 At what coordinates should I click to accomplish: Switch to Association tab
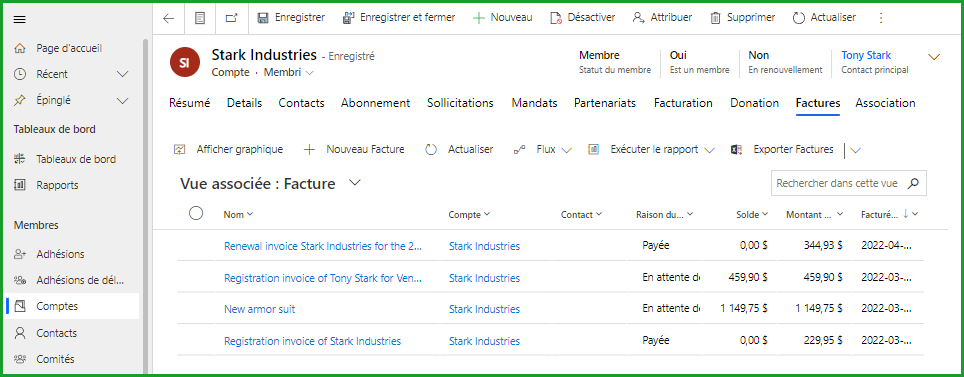coord(885,103)
